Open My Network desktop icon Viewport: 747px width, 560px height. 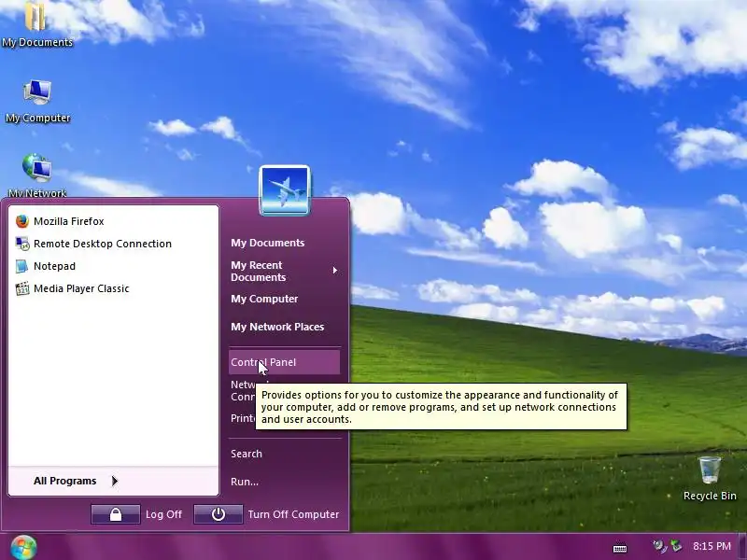(37, 175)
